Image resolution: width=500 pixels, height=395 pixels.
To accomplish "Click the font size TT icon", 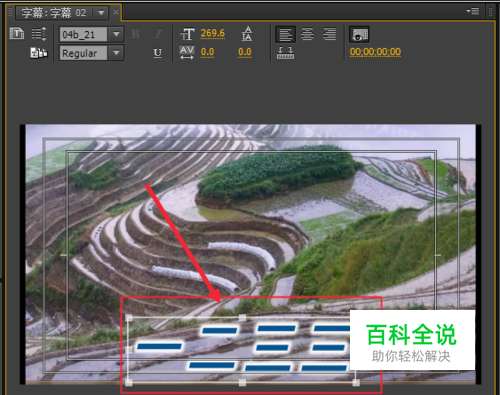I will [187, 34].
